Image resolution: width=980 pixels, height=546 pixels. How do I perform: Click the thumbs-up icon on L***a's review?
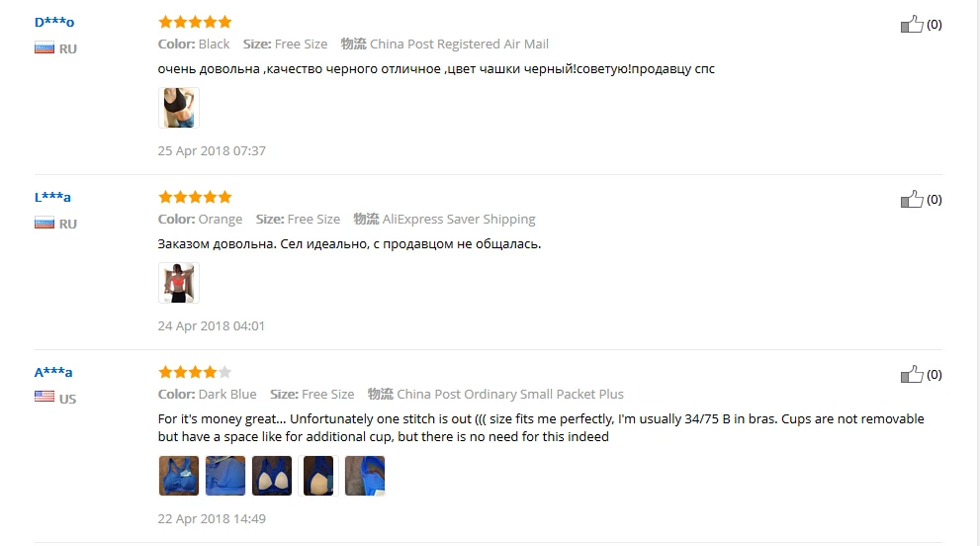[x=911, y=200]
